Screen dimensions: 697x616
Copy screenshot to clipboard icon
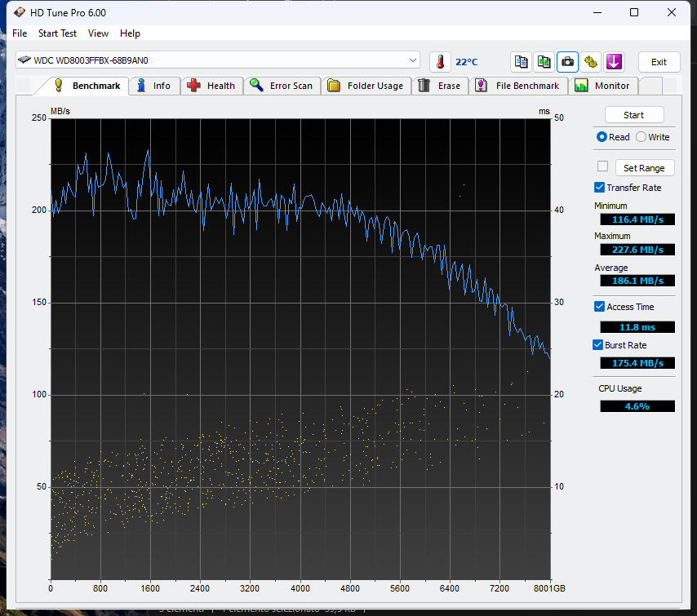tap(544, 62)
